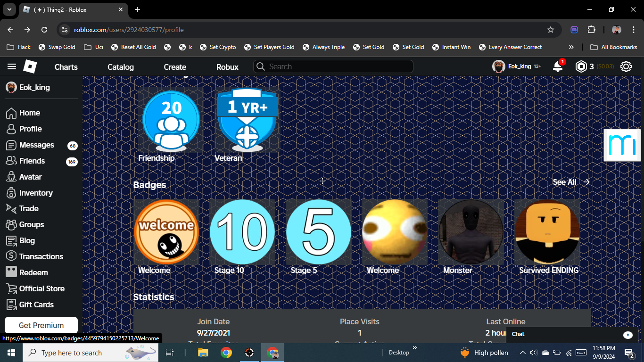Open File Explorer in the taskbar

(x=203, y=353)
